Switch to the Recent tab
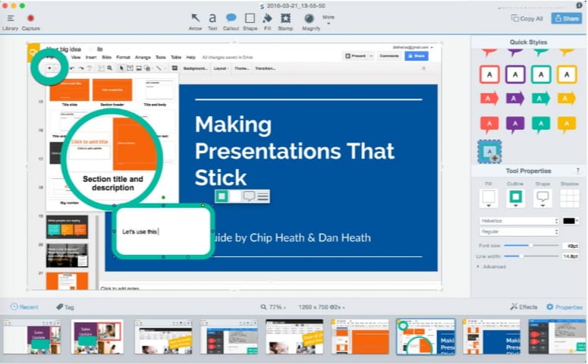 (24, 306)
